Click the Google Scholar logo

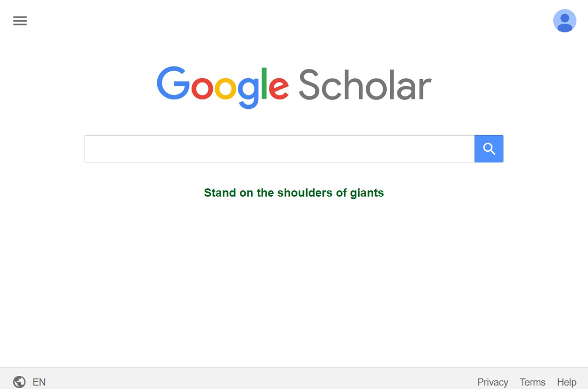pos(294,87)
